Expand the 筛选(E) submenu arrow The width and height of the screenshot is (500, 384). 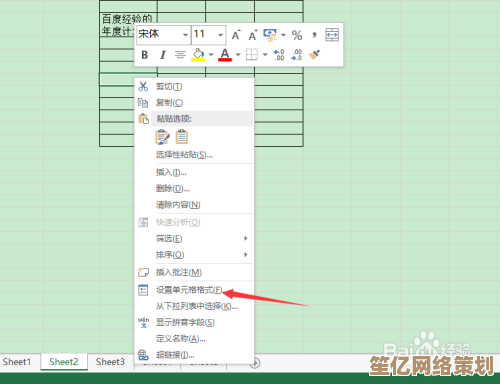tap(246, 238)
